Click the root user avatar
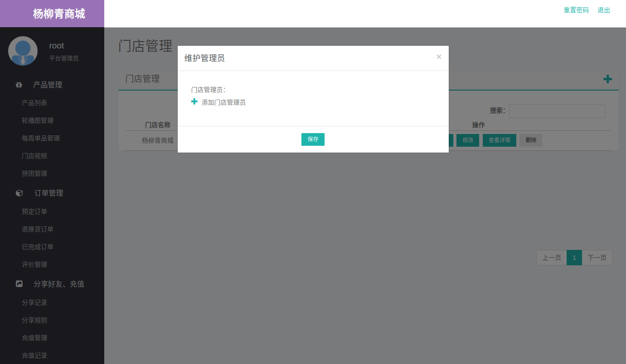 (x=23, y=51)
